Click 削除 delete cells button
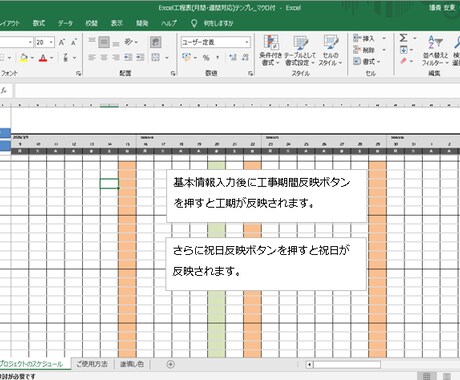 click(364, 50)
